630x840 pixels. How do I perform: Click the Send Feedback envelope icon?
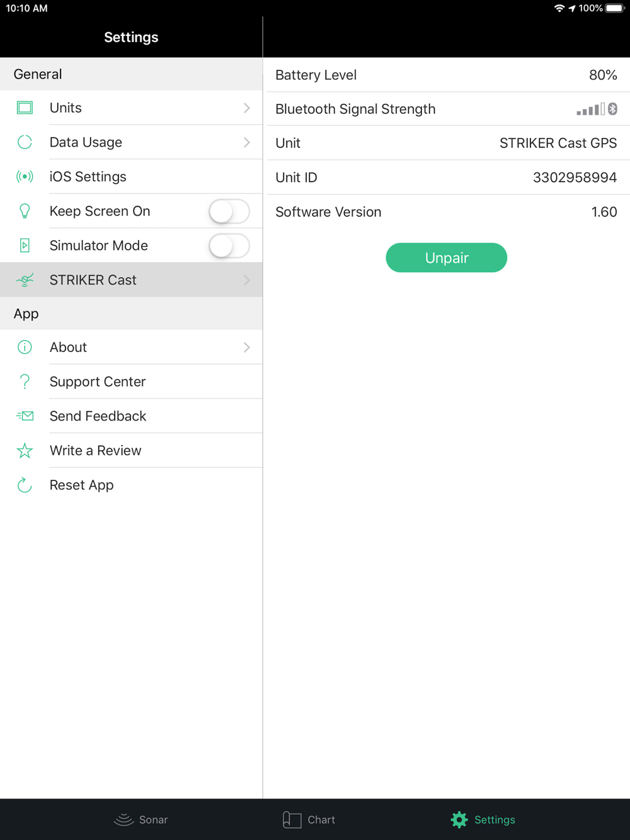click(x=25, y=416)
